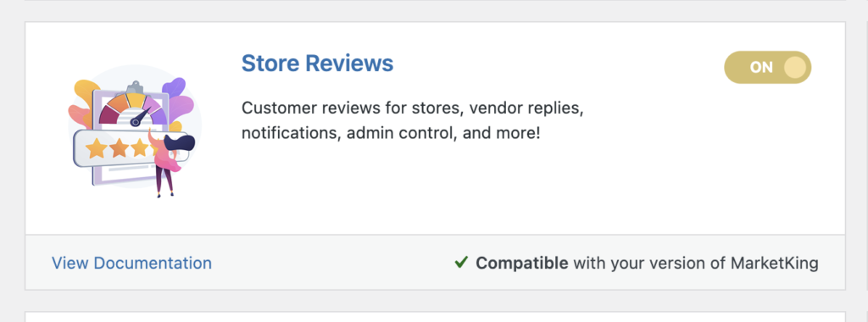Click the green compatibility checkmark icon
The image size is (868, 322).
pos(461,262)
